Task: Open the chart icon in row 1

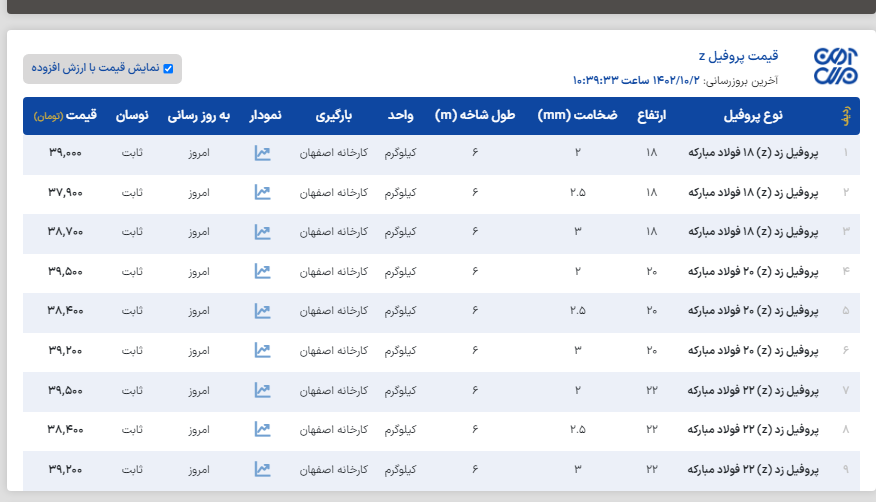Action: (262, 153)
